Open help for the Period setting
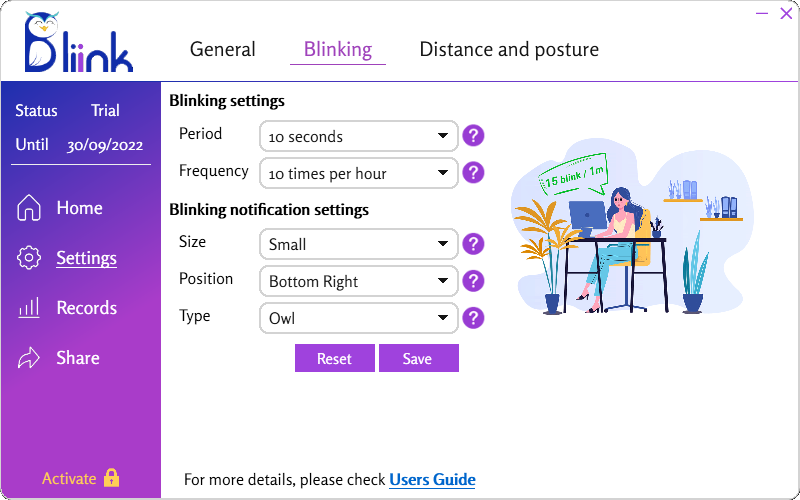Screen dimensions: 800x500 [x=473, y=135]
